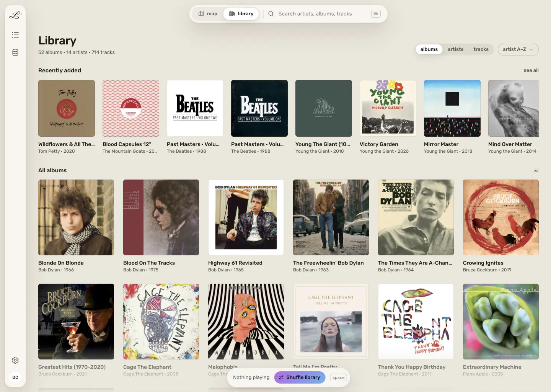The width and height of the screenshot is (551, 392).
Task: Open the Blood On The Tracks album cover
Action: pos(161,217)
